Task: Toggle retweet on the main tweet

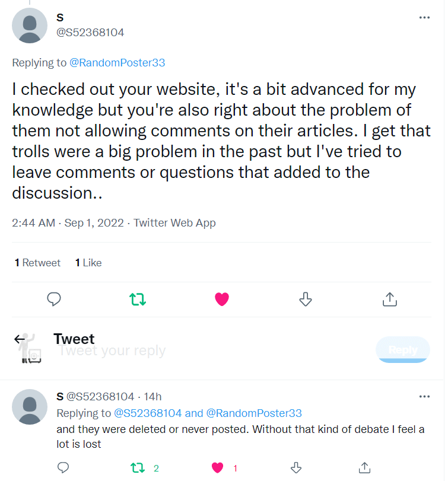Action: pyautogui.click(x=138, y=299)
